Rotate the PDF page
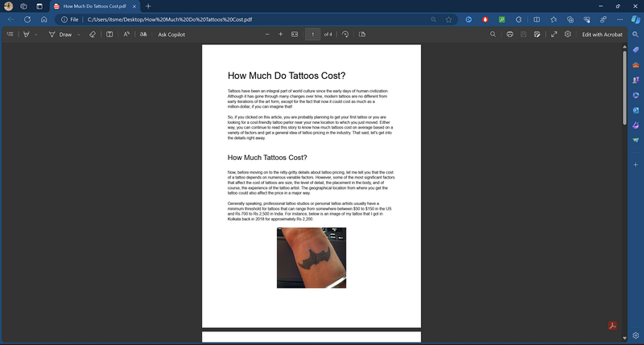 [x=345, y=35]
